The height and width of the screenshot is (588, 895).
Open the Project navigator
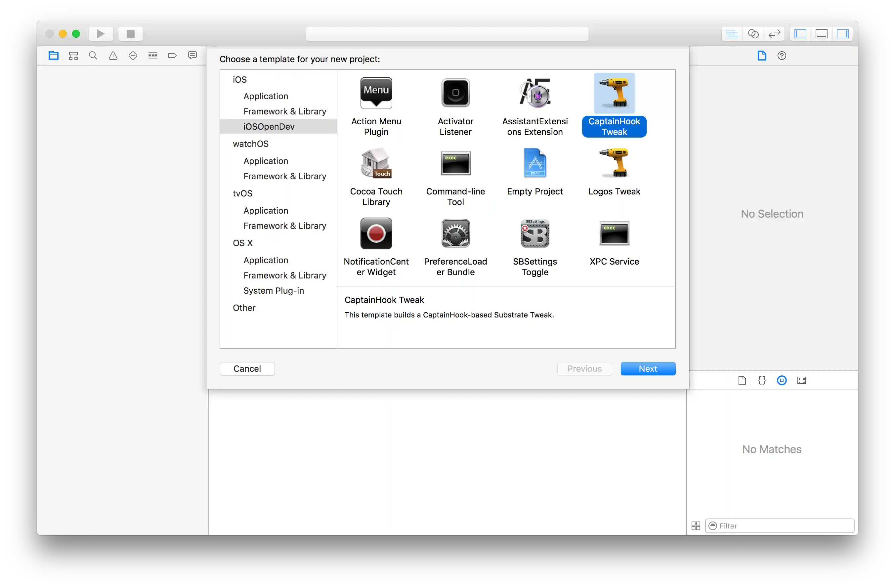coord(53,55)
